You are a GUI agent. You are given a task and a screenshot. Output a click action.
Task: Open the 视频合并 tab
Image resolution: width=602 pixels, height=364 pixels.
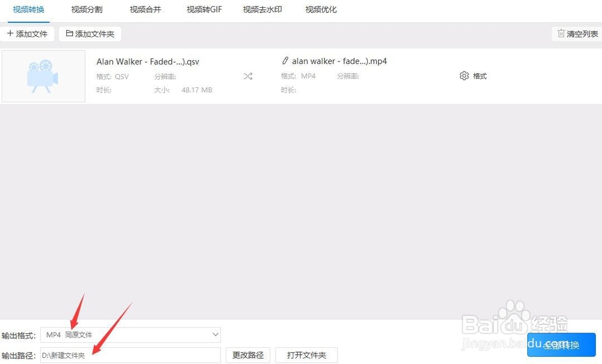point(145,10)
